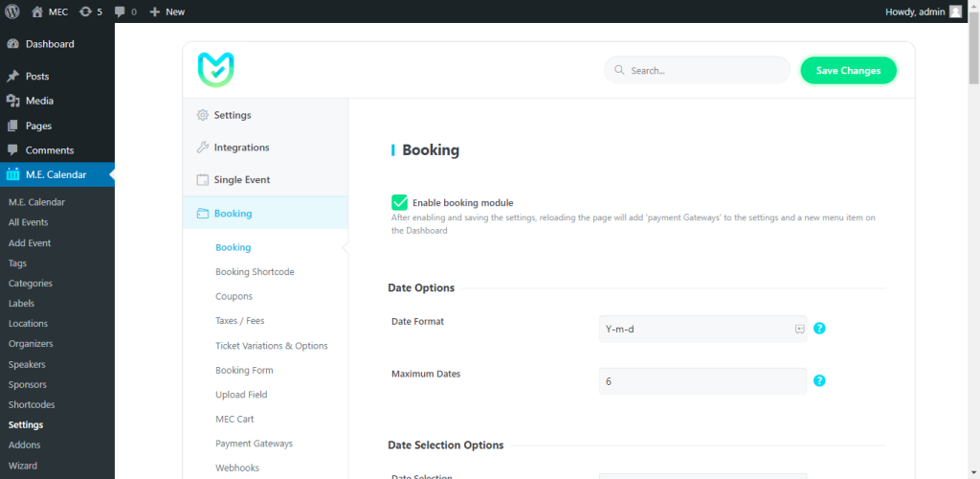Image resolution: width=980 pixels, height=479 pixels.
Task: Open the Add Event link
Action: (30, 243)
